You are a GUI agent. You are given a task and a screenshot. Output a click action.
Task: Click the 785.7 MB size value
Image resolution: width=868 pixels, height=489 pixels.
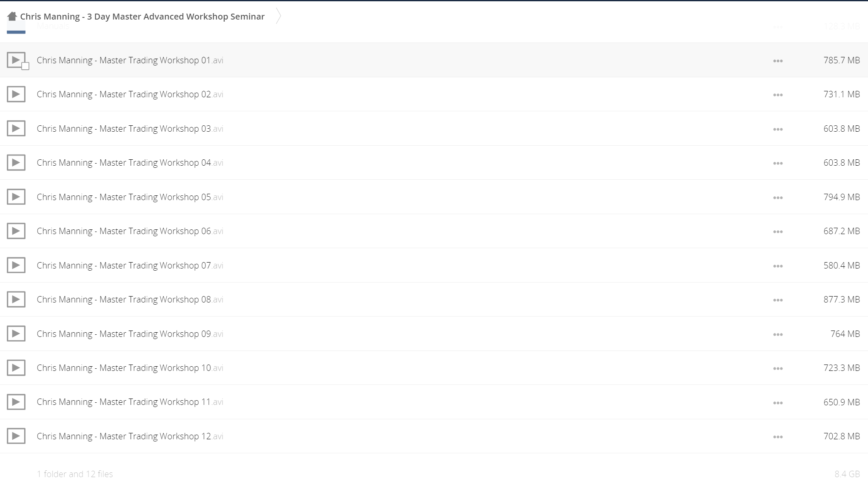click(x=842, y=60)
